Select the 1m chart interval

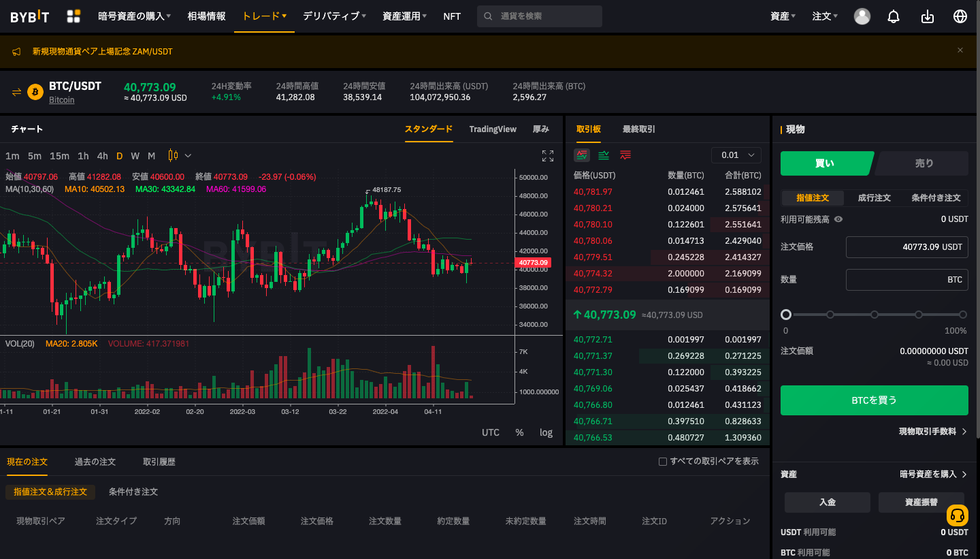(12, 156)
